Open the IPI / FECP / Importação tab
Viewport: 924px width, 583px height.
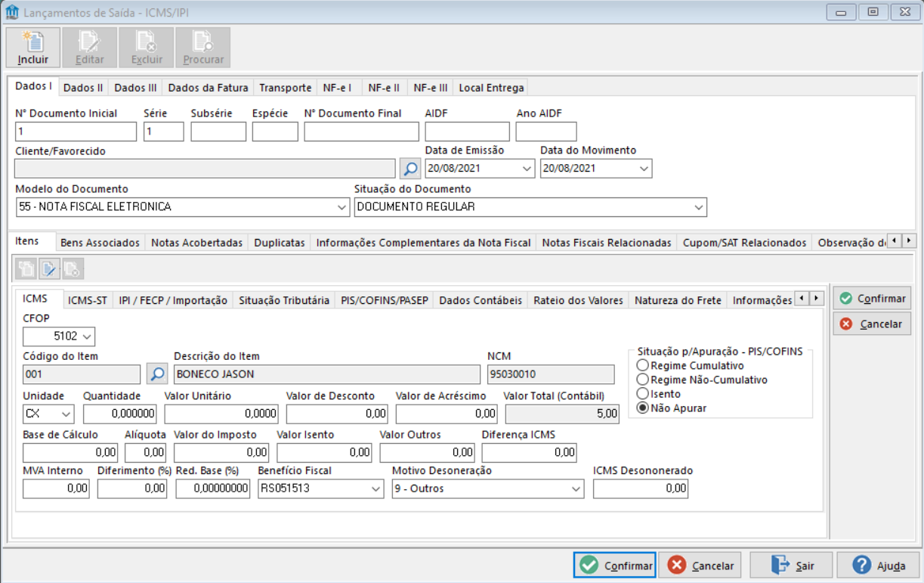click(173, 300)
